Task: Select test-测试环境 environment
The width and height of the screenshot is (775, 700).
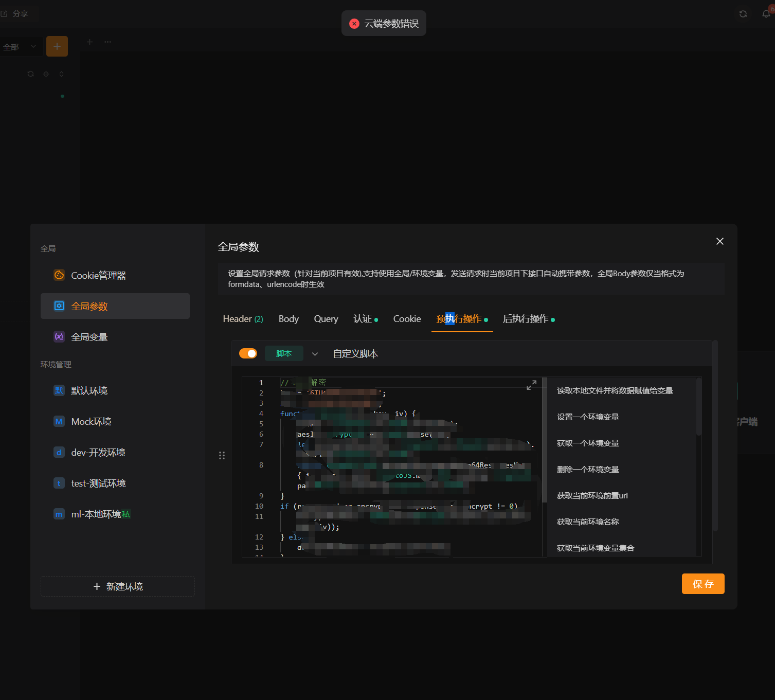Action: (x=115, y=483)
